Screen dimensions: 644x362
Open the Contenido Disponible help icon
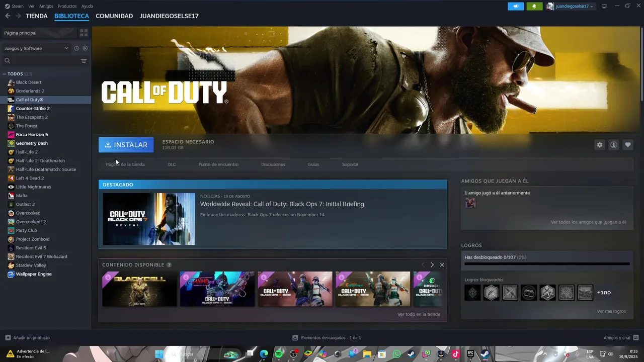pyautogui.click(x=169, y=265)
